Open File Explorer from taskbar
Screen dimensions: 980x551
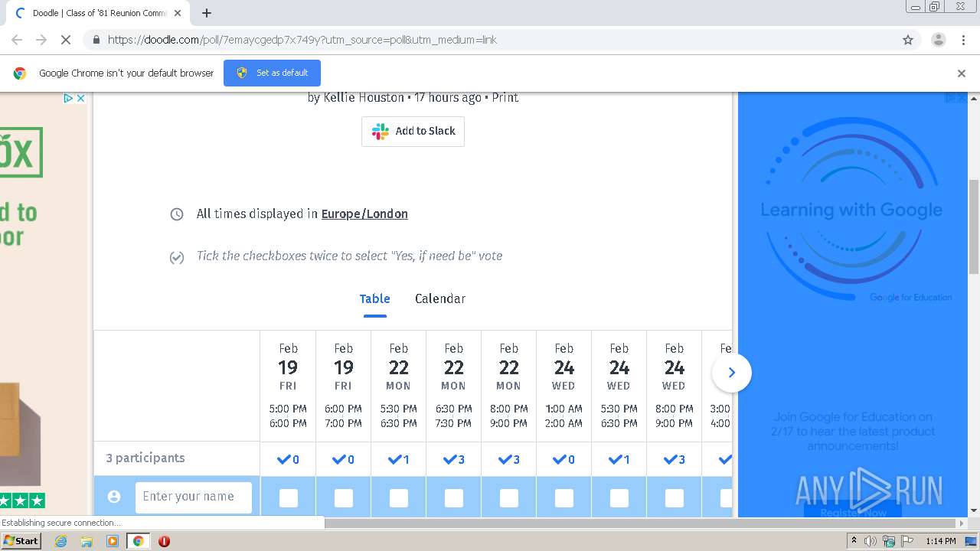click(x=87, y=541)
